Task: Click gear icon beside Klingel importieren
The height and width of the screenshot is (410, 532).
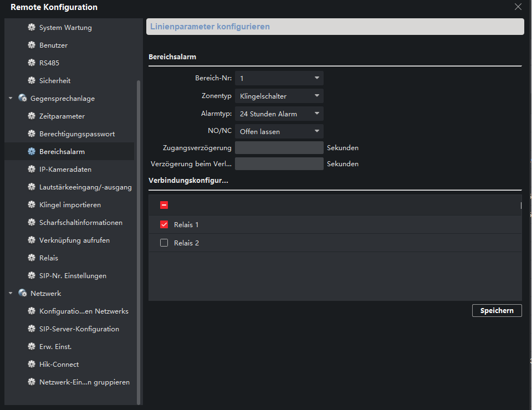Action: tap(32, 204)
